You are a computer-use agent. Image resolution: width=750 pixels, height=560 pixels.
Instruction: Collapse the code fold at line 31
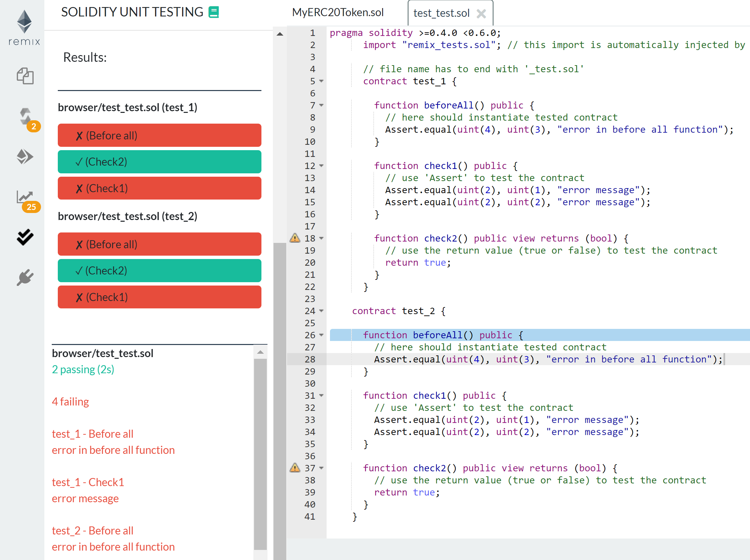322,395
